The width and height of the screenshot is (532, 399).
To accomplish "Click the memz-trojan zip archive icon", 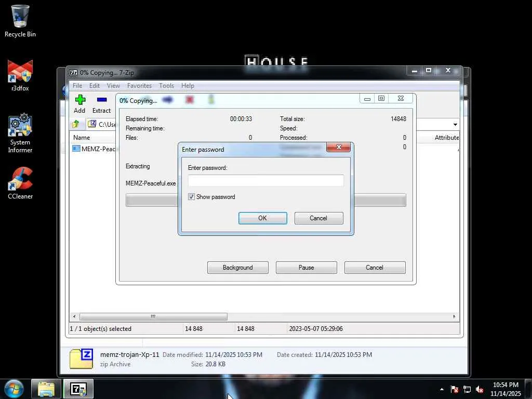I will 82,359.
